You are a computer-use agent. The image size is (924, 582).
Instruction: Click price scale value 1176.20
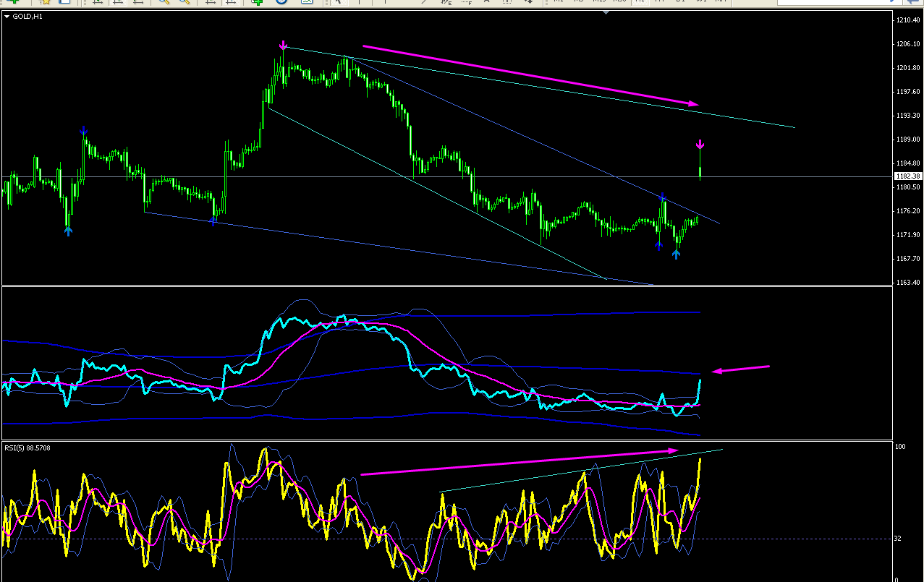907,211
